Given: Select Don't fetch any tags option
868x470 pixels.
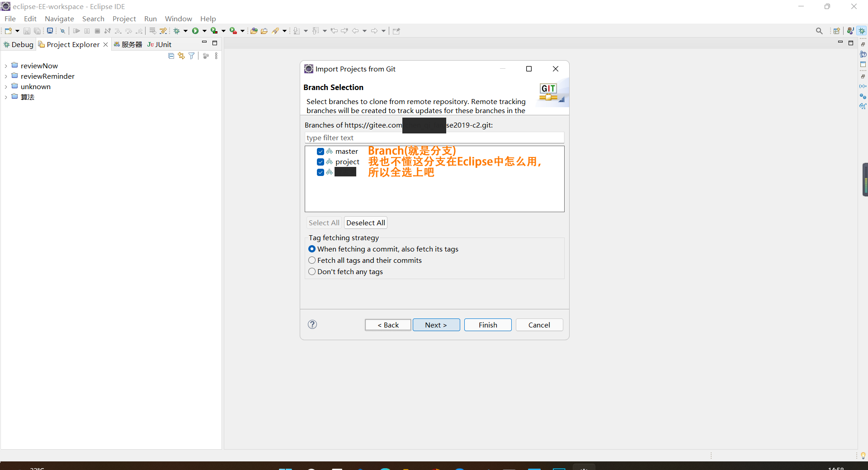Looking at the screenshot, I should (x=312, y=272).
